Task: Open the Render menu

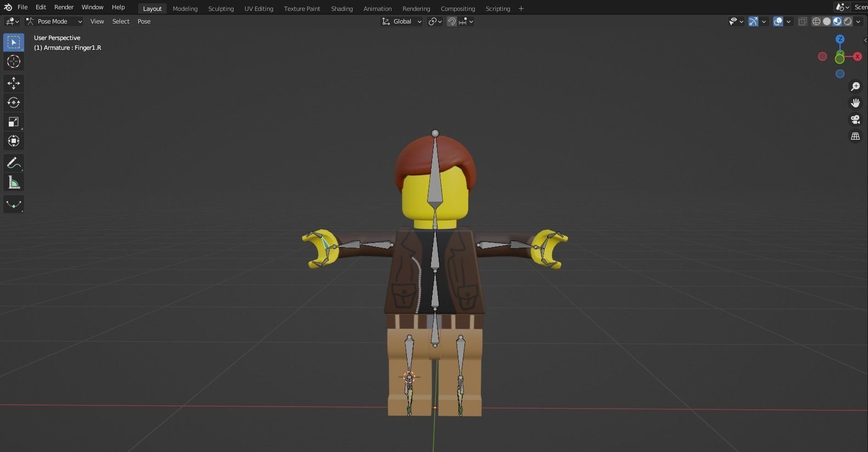Action: click(64, 7)
